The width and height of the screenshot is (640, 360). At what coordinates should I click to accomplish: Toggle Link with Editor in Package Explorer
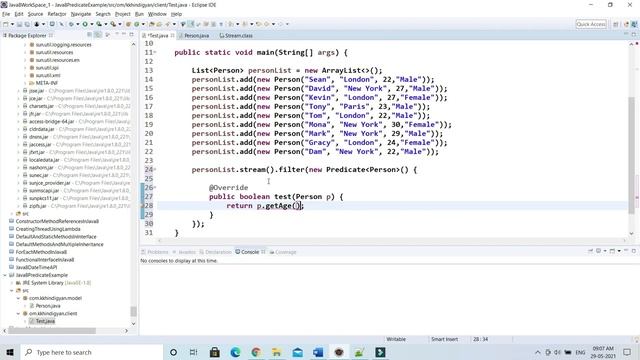pyautogui.click(x=98, y=35)
